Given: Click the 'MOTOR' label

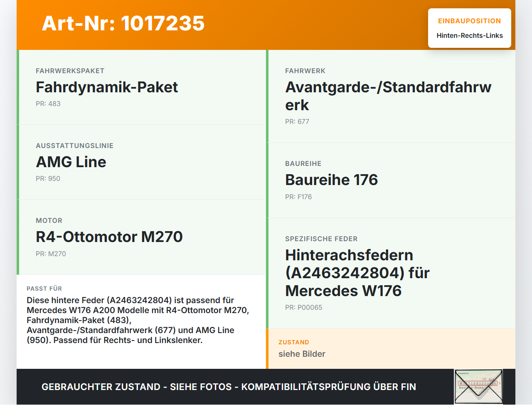Looking at the screenshot, I should point(49,221).
